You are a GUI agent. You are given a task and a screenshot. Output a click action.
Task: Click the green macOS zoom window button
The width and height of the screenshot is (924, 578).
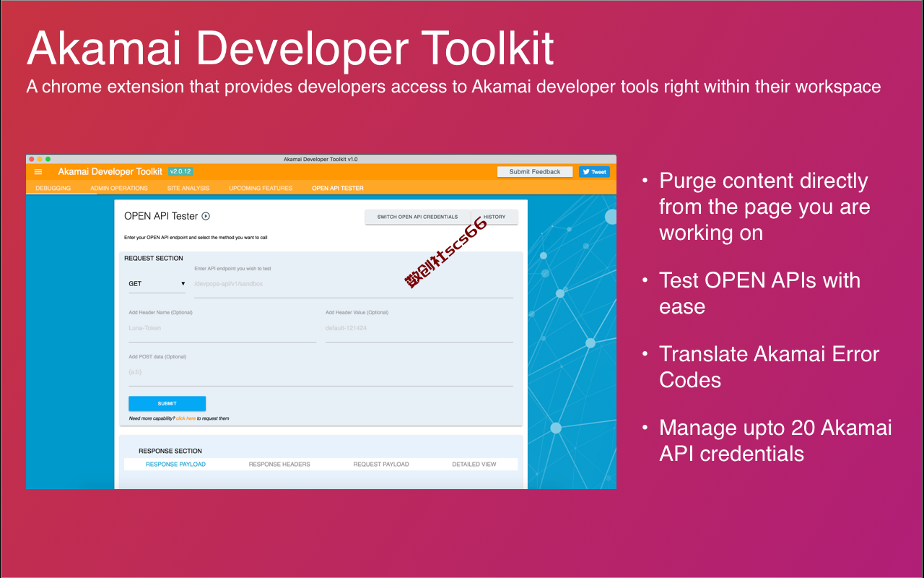(x=48, y=159)
